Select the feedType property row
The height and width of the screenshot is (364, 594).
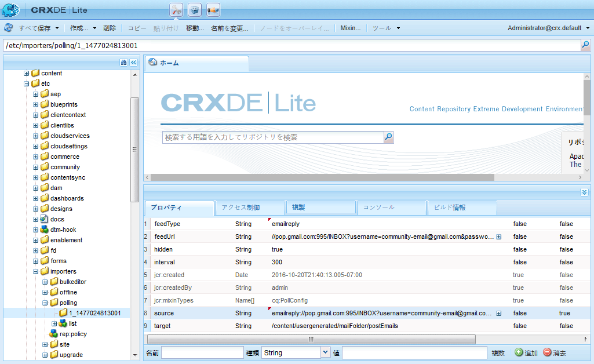[367, 224]
